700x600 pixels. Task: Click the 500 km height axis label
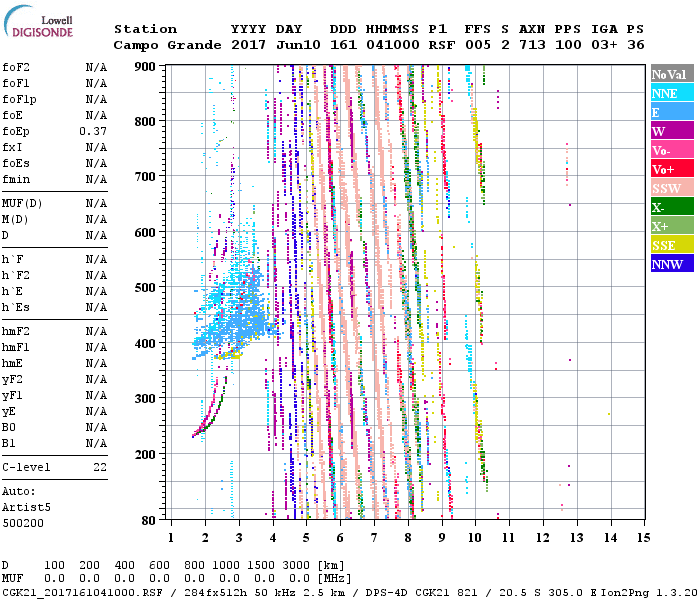[145, 288]
